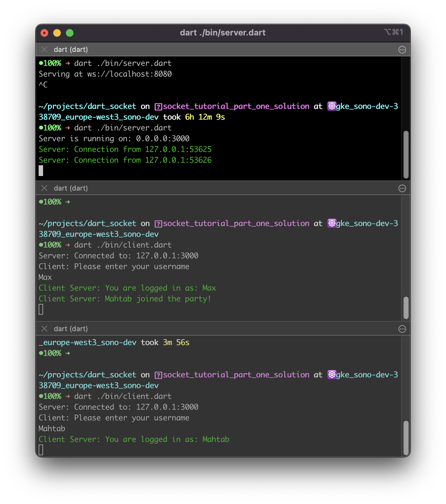Click the ^C interrupt line
The image size is (446, 504).
coord(43,85)
